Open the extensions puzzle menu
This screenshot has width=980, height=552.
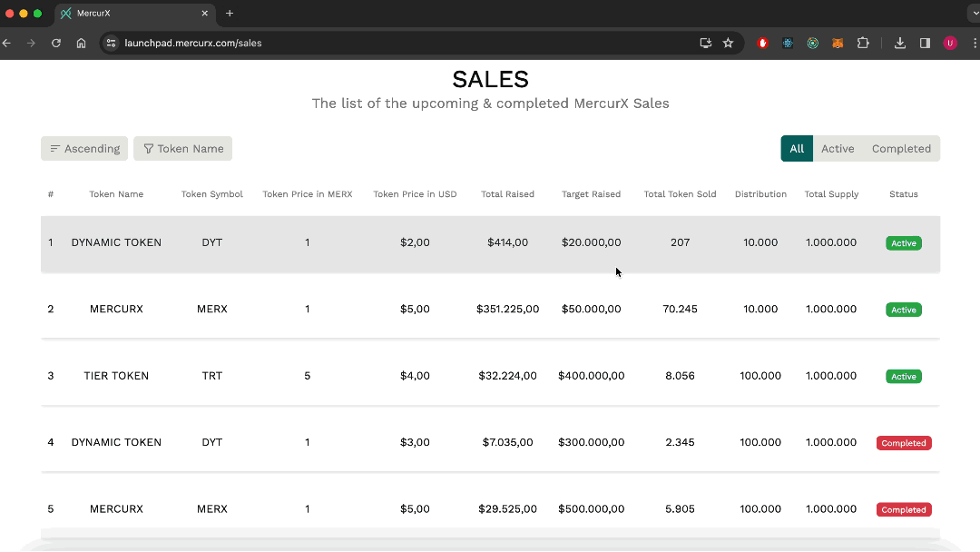863,44
